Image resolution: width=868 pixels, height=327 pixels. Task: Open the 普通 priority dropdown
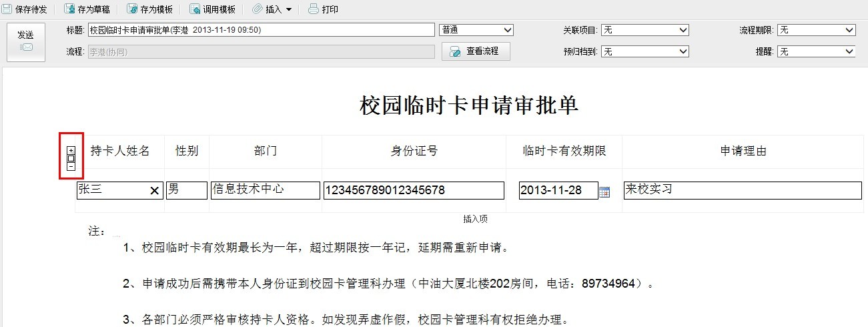[x=476, y=30]
